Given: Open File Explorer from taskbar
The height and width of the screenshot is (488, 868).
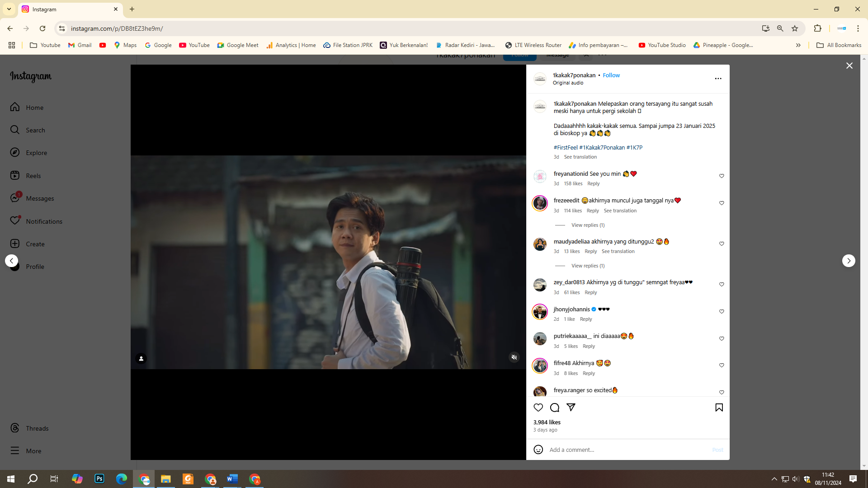Looking at the screenshot, I should [x=166, y=479].
